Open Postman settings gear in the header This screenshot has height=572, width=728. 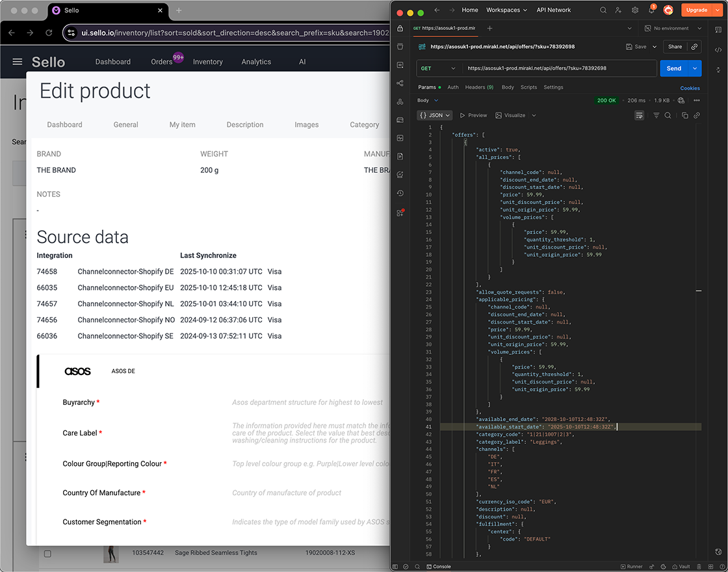point(635,10)
